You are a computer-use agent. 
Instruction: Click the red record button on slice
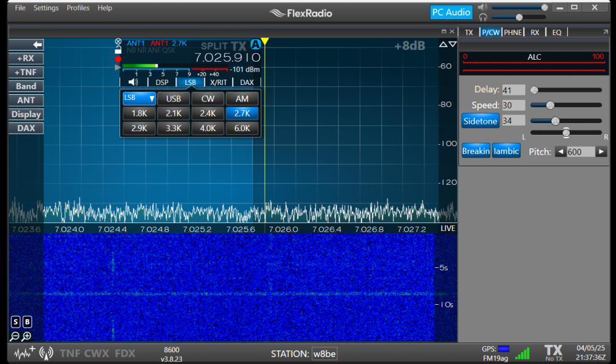click(x=118, y=59)
